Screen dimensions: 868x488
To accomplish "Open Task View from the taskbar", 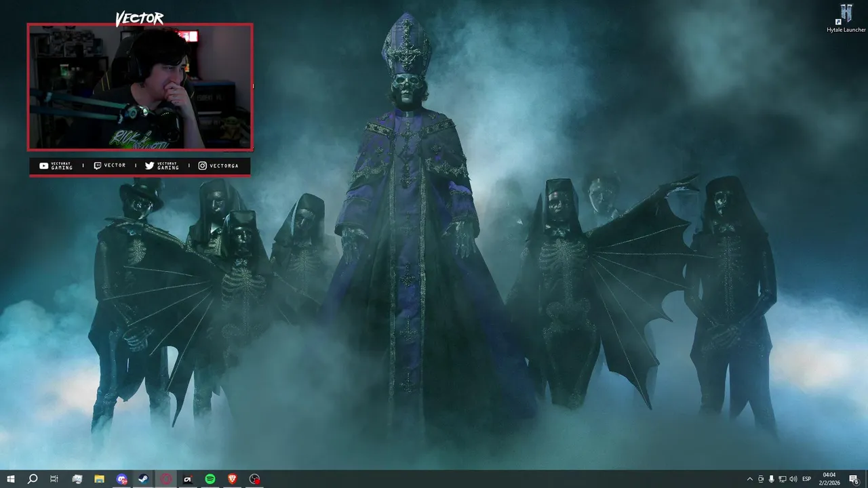I will [54, 479].
